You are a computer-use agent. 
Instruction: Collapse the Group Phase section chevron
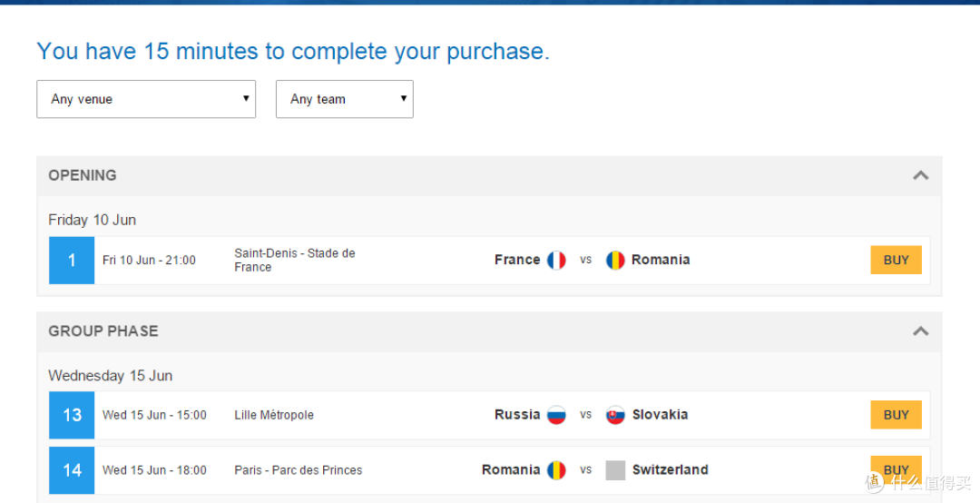(921, 331)
